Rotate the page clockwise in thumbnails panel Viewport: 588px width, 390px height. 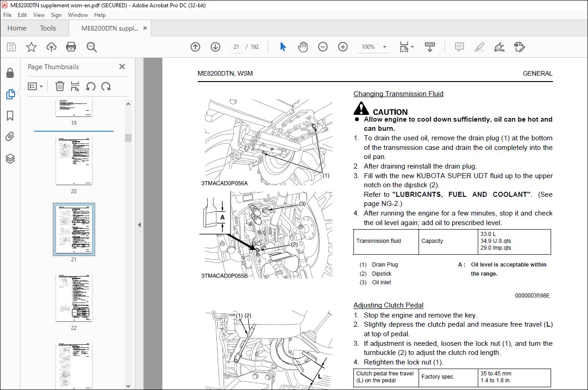tap(106, 86)
